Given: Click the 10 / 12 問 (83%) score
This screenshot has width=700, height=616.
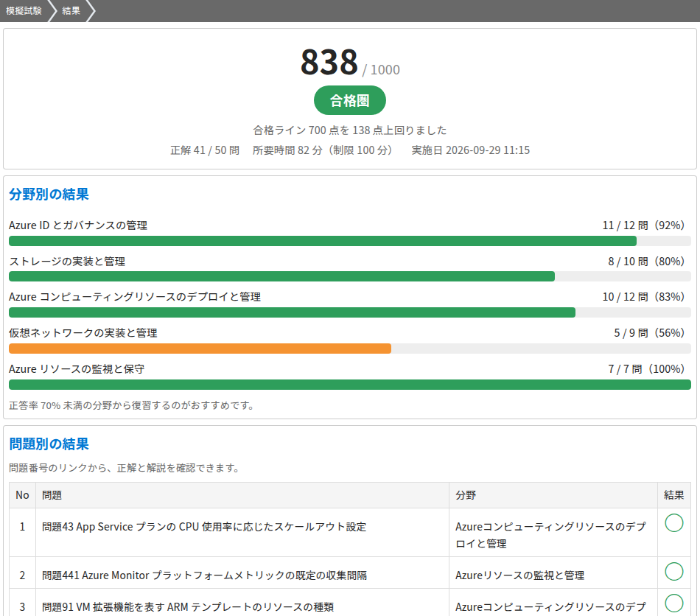Looking at the screenshot, I should point(643,297).
